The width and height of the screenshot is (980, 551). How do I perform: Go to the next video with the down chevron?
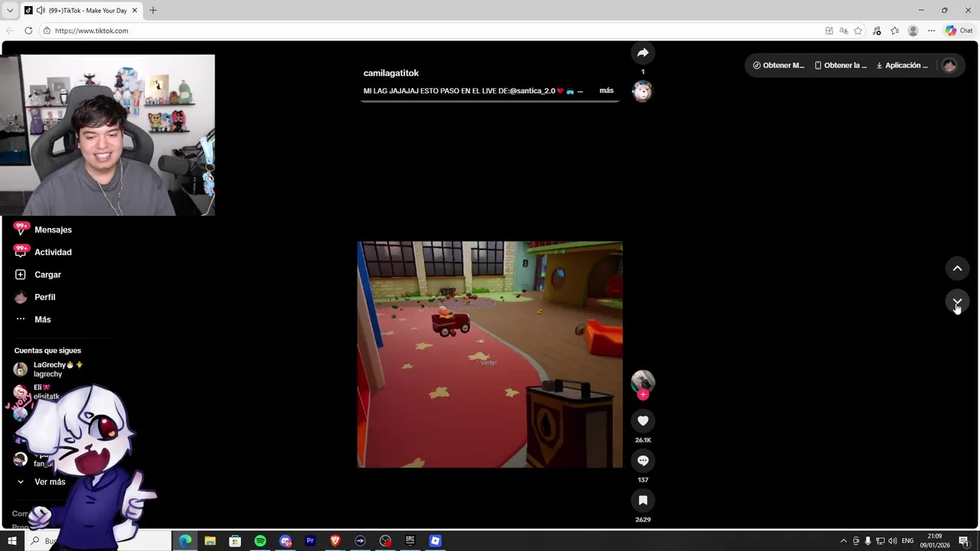click(957, 302)
